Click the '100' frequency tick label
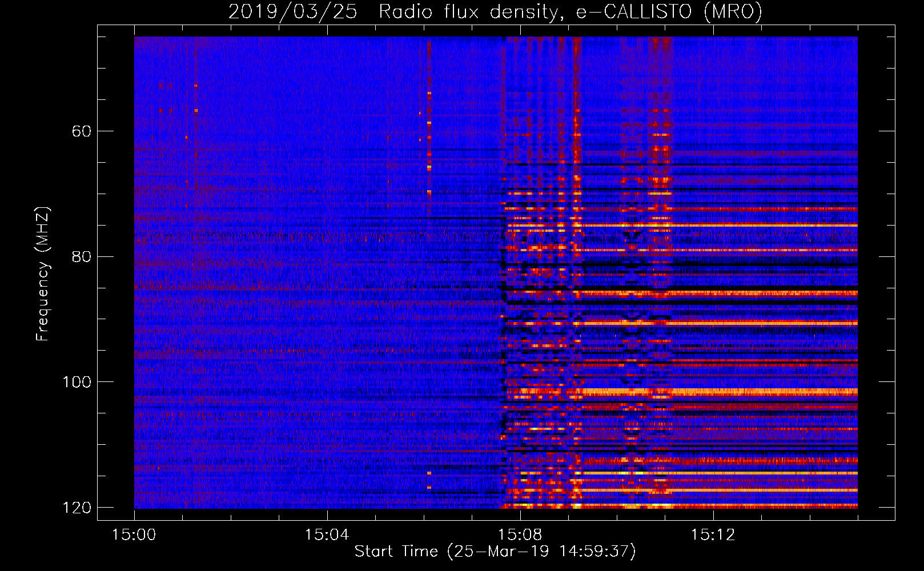 point(77,382)
